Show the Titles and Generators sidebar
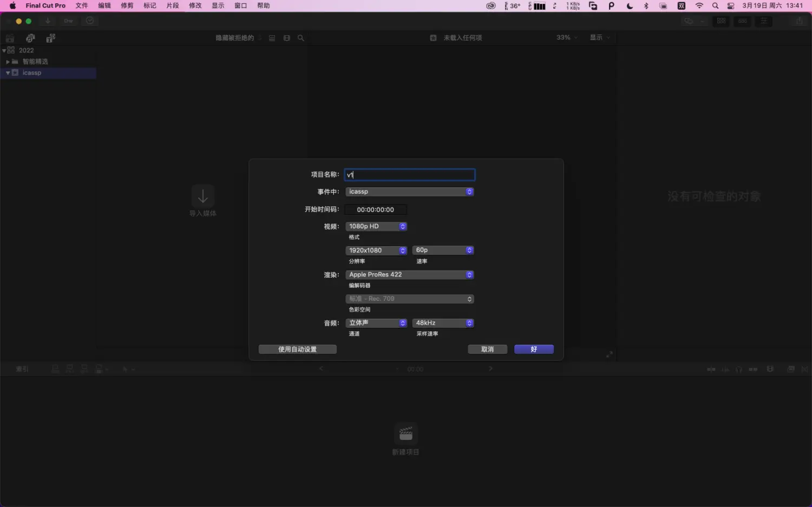 click(50, 38)
